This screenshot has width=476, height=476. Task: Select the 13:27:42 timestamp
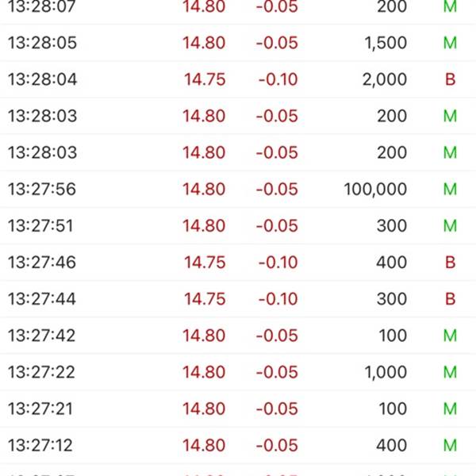(41, 336)
